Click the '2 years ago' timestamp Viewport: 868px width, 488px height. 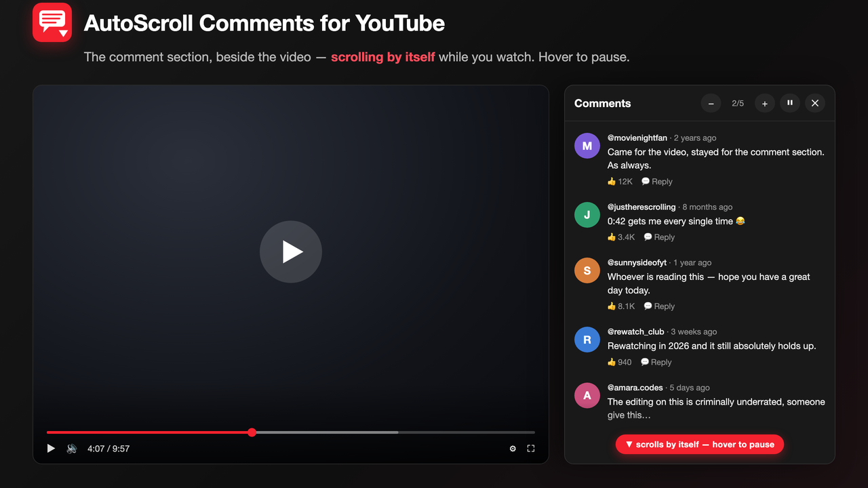(x=695, y=138)
